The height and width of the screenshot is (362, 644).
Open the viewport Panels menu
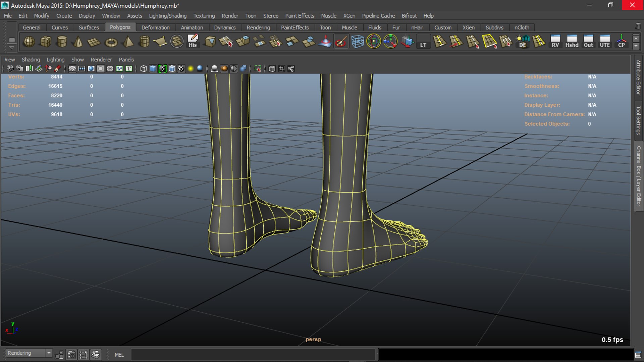[126, 59]
